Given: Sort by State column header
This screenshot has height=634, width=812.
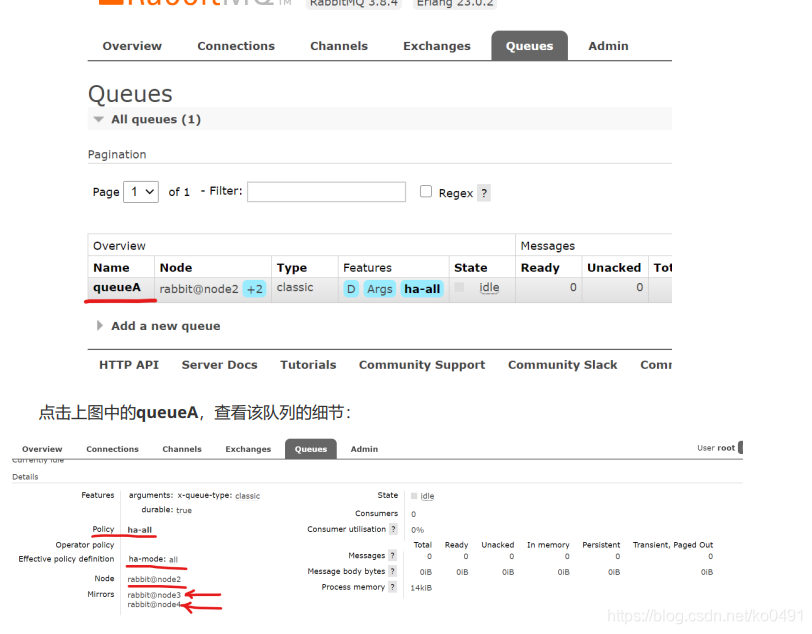Looking at the screenshot, I should point(470,268).
